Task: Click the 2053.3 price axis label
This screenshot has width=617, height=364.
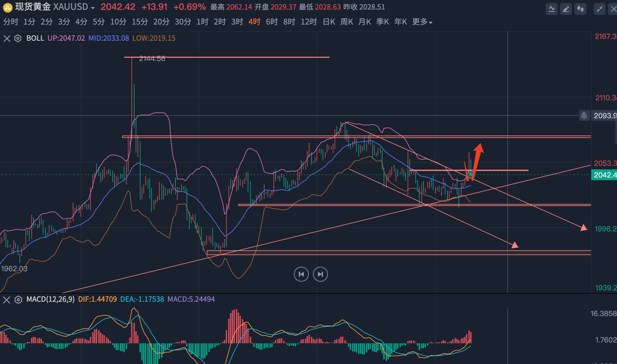Action: [605, 163]
